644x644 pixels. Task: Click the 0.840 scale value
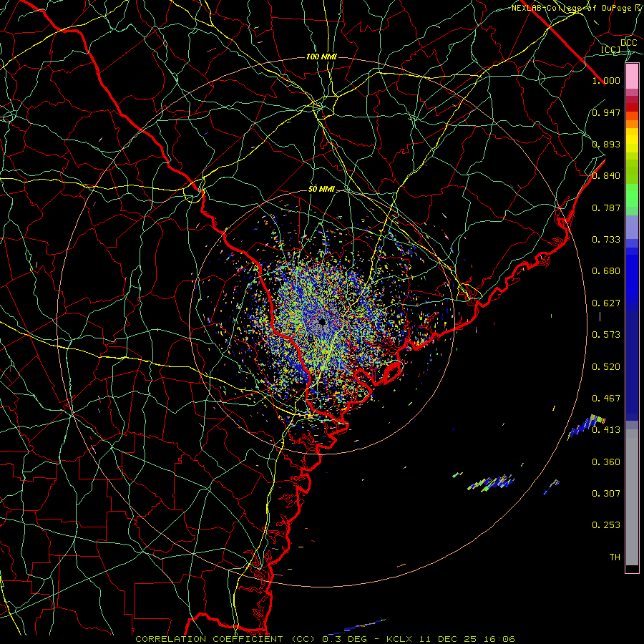tap(606, 176)
